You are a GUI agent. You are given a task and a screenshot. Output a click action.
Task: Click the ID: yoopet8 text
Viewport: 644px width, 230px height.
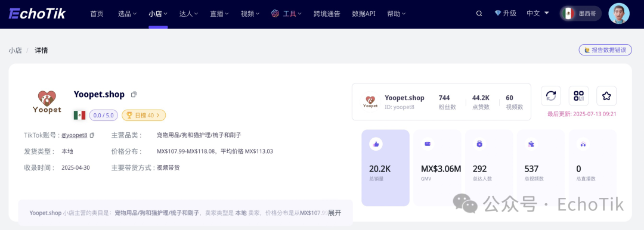(399, 107)
